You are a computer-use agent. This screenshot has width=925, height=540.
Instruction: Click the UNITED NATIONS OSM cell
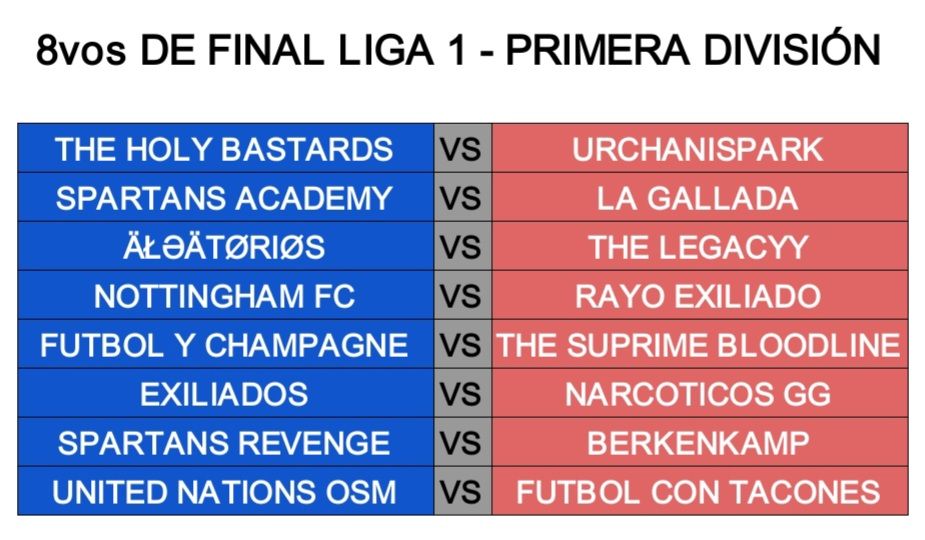click(225, 491)
